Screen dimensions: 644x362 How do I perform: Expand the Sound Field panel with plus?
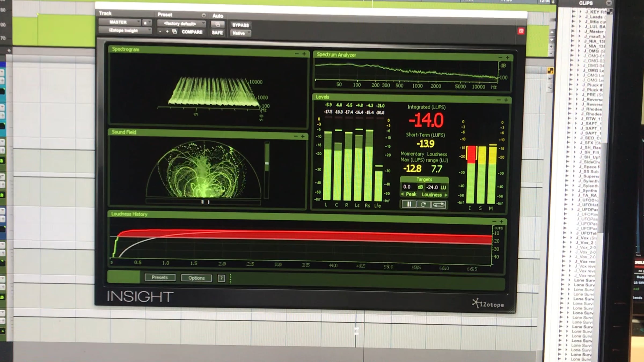(x=303, y=136)
